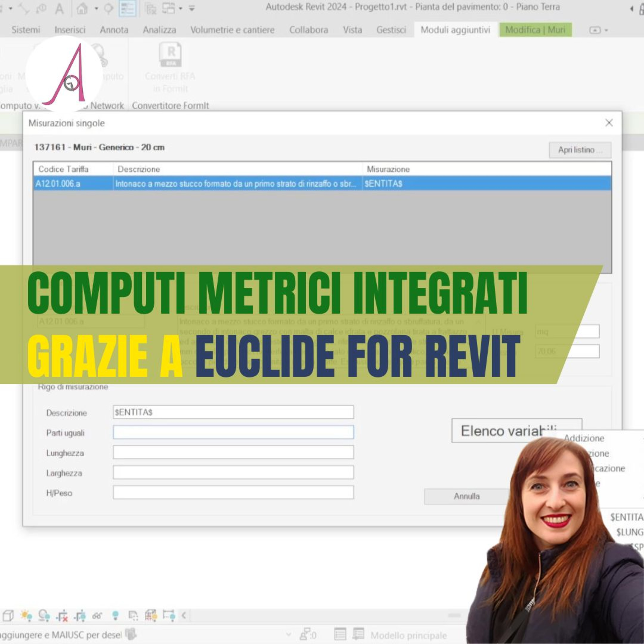Click the Switch Windows icon
The height and width of the screenshot is (644, 644).
pyautogui.click(x=169, y=8)
